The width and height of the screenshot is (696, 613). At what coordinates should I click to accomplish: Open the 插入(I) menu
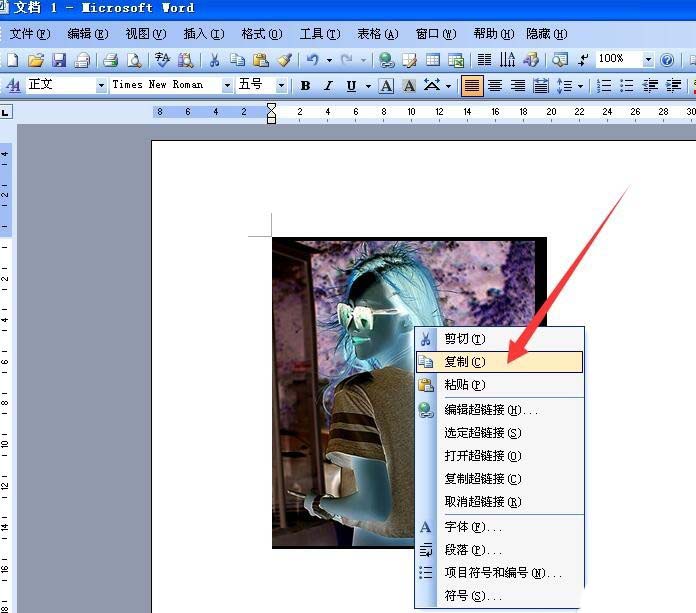[204, 34]
